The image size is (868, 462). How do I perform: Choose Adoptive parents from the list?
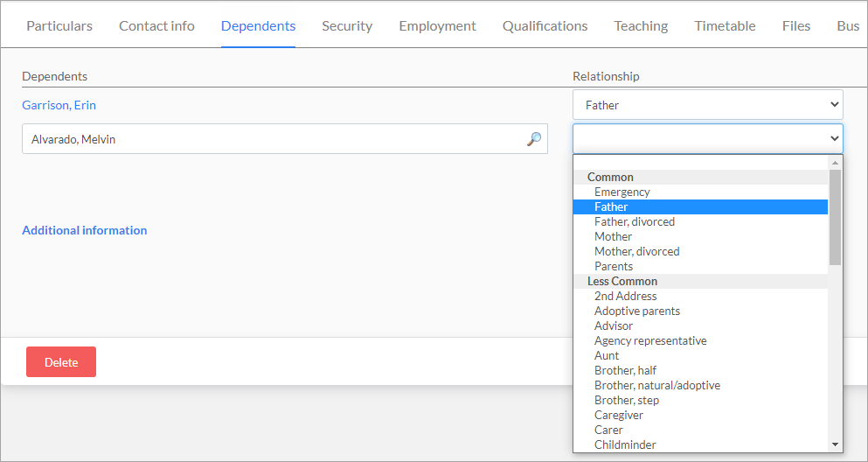700,311
